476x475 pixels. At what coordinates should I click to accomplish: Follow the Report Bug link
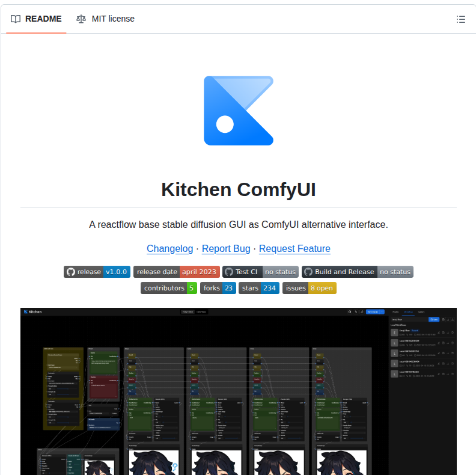pos(226,248)
